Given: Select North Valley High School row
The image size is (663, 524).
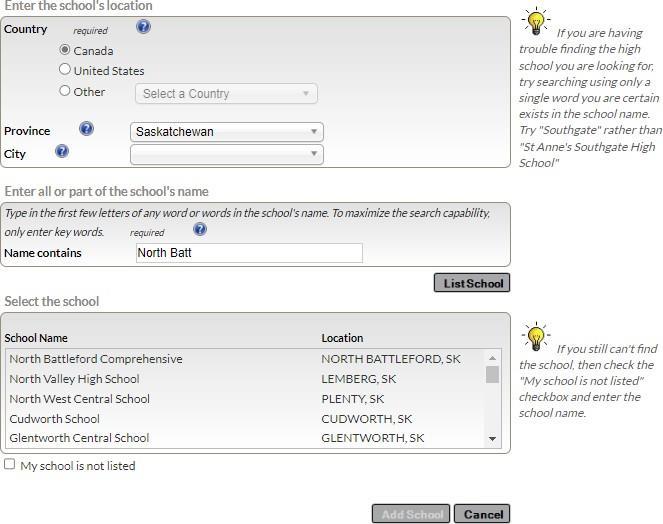Looking at the screenshot, I should point(246,379).
